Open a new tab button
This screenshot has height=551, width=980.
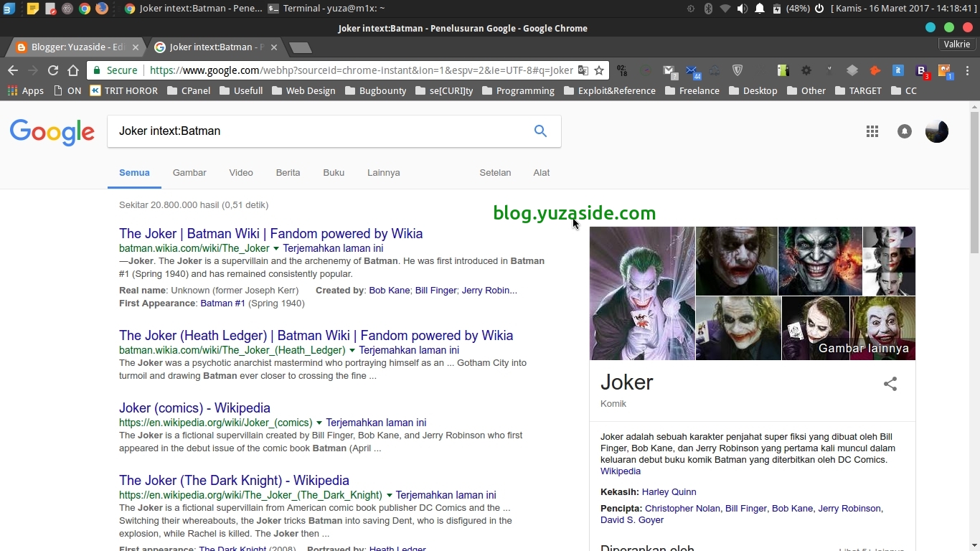pos(301,47)
